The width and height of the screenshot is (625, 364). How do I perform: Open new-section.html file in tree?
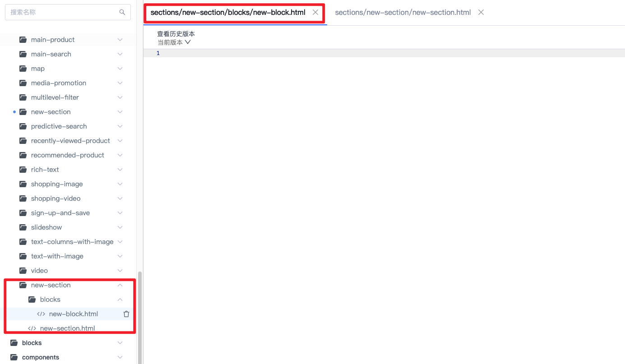coord(67,328)
